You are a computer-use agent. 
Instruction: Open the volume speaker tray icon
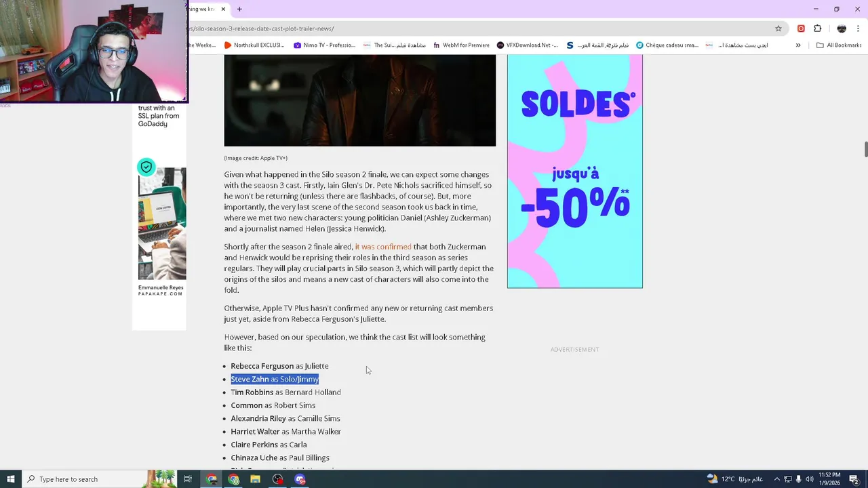809,479
